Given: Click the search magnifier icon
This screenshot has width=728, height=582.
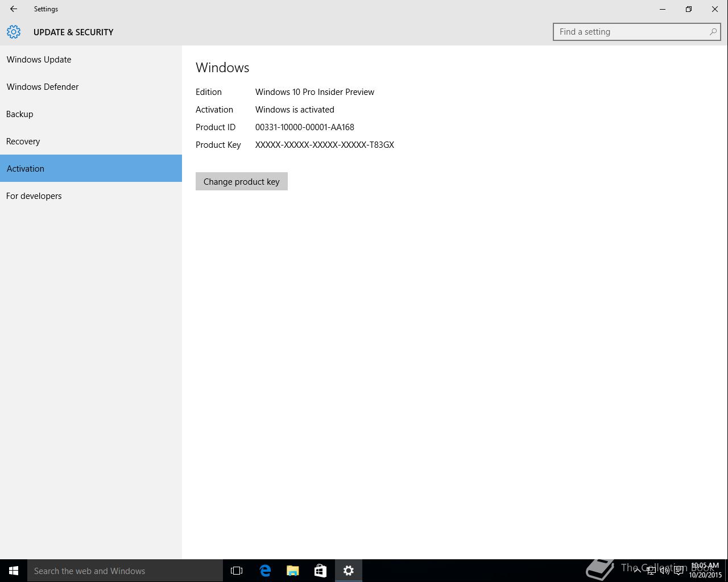Looking at the screenshot, I should pyautogui.click(x=713, y=32).
